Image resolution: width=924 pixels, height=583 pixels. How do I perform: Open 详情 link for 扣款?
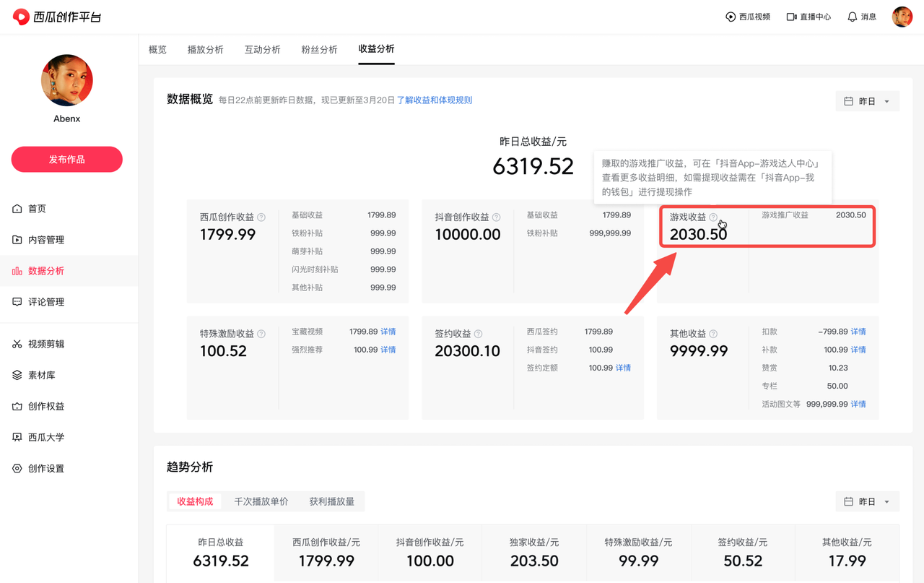858,332
